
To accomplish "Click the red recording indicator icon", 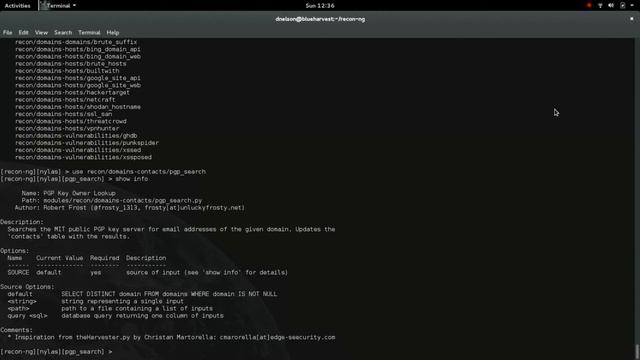I will click(x=589, y=6).
